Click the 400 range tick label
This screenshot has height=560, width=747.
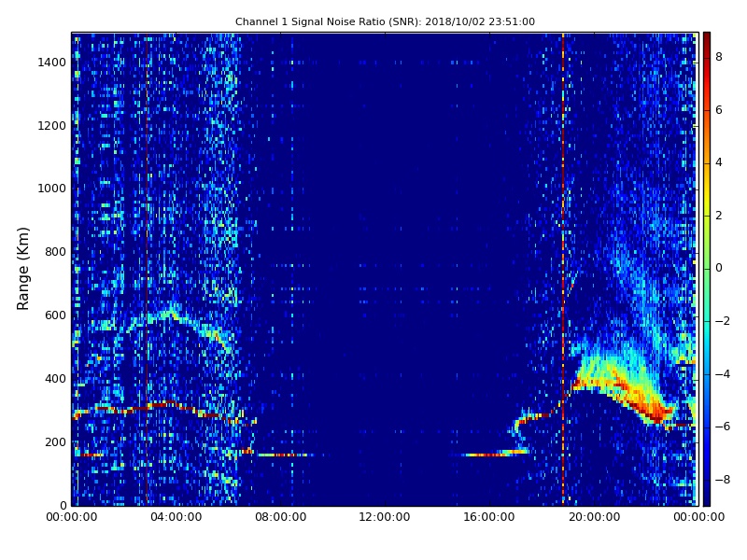55,379
